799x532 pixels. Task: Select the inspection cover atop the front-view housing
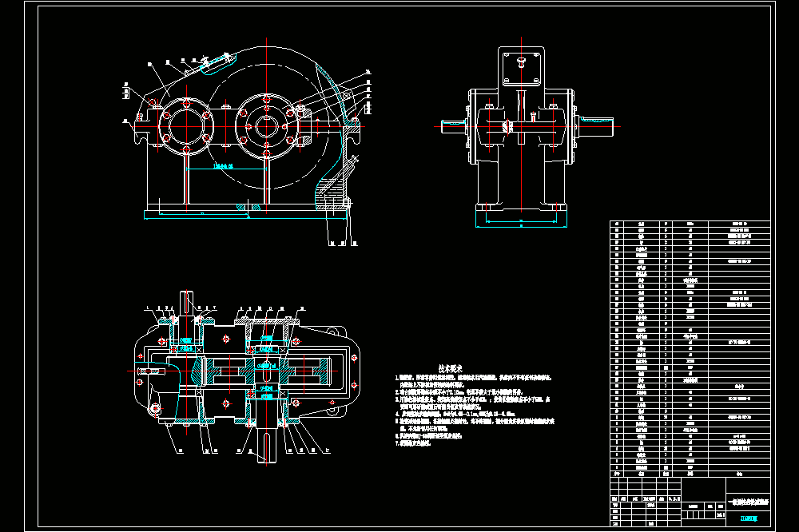click(x=217, y=62)
